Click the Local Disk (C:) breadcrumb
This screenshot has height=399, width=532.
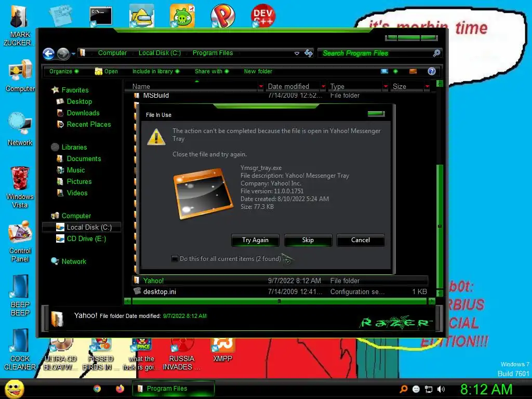[159, 53]
